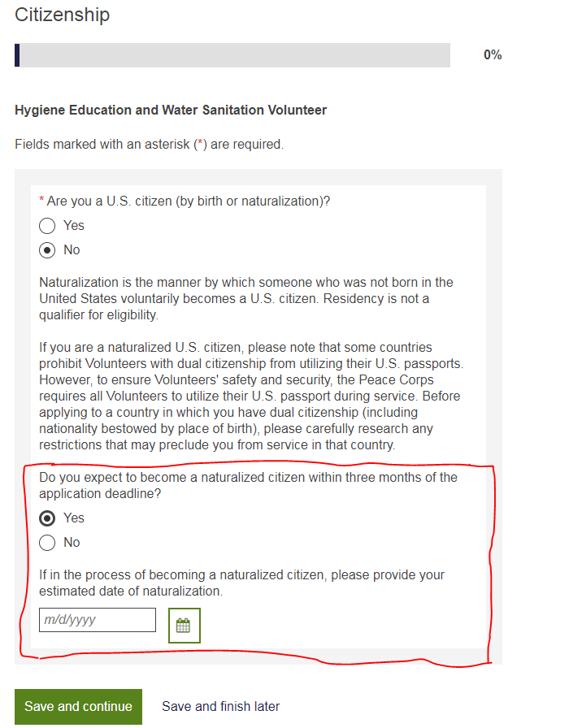Select No radio for U.S. citizen question

point(47,250)
